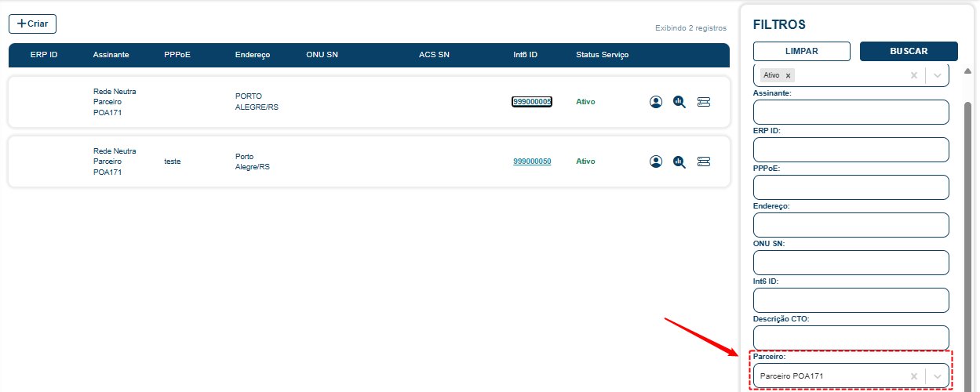The height and width of the screenshot is (392, 980).
Task: Open magnifier chart icon in teste row
Action: click(679, 162)
